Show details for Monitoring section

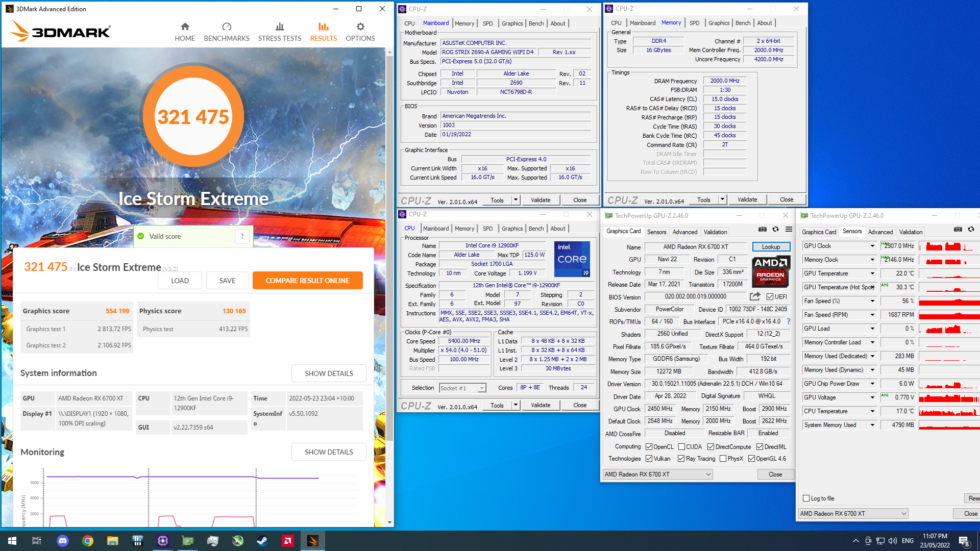(x=329, y=452)
